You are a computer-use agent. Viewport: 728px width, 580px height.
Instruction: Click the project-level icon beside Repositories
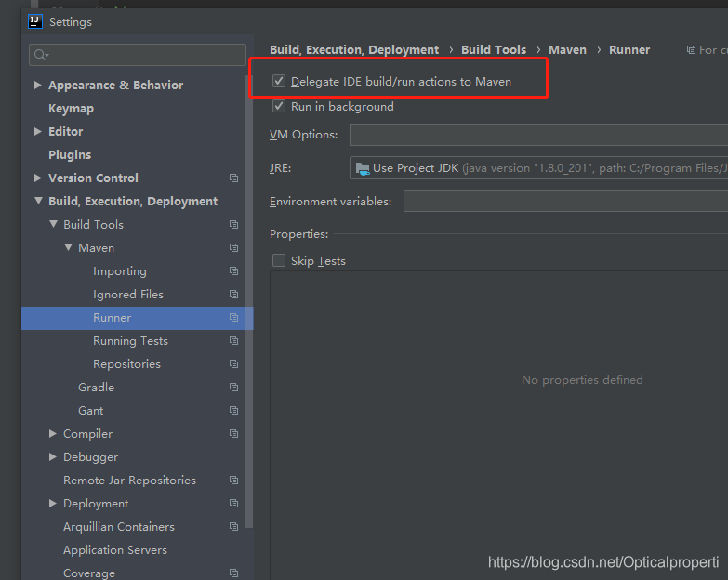[x=234, y=363]
